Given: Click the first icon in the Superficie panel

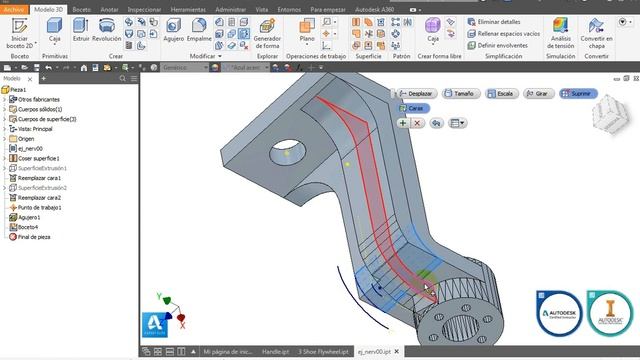Looking at the screenshot, I should (x=356, y=22).
